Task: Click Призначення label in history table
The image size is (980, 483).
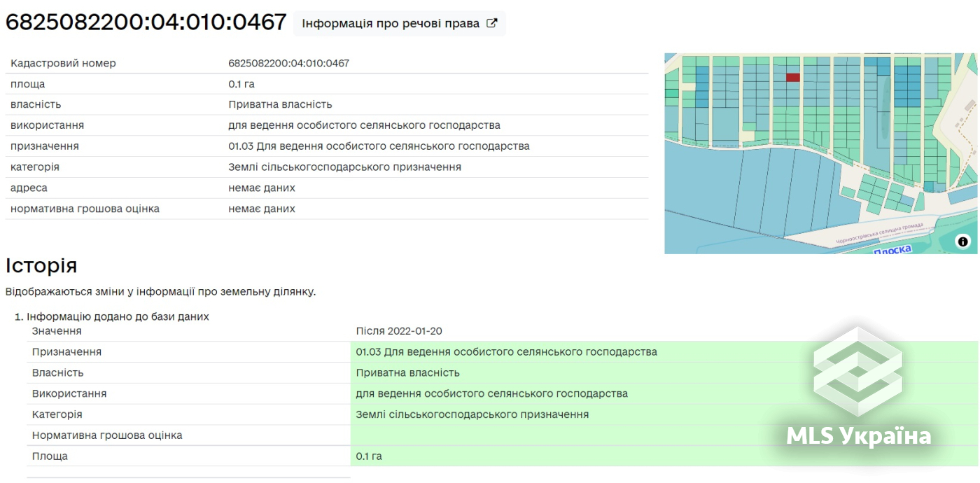Action: [66, 352]
